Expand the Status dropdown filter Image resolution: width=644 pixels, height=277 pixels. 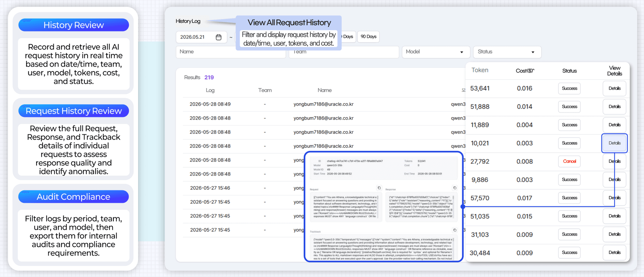coord(507,52)
